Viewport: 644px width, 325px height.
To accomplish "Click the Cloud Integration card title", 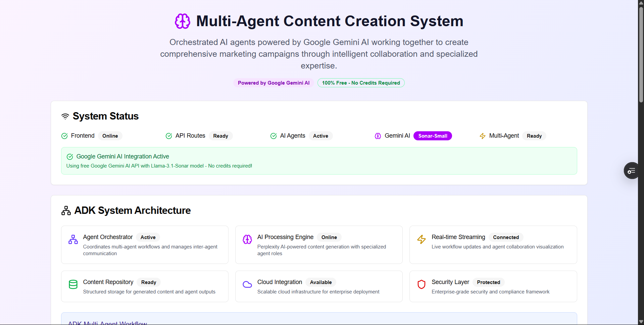I will (280, 282).
